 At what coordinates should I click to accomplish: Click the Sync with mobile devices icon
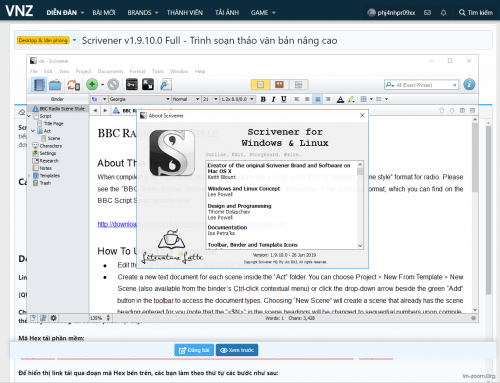pos(73,85)
